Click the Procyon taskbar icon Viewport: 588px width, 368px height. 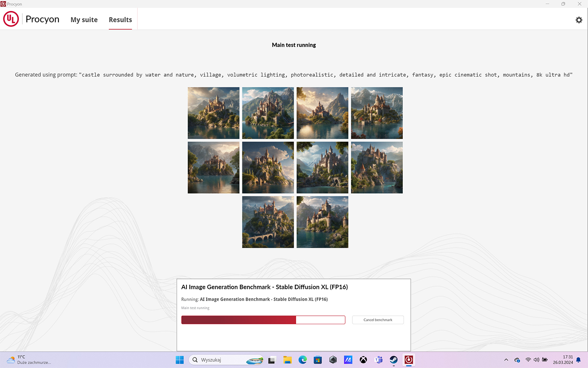409,360
